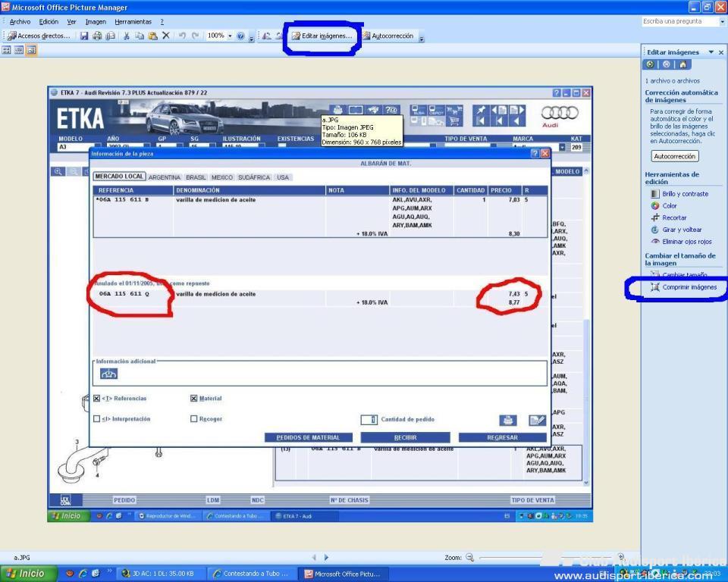Click the Cut scissors icon

click(126, 36)
